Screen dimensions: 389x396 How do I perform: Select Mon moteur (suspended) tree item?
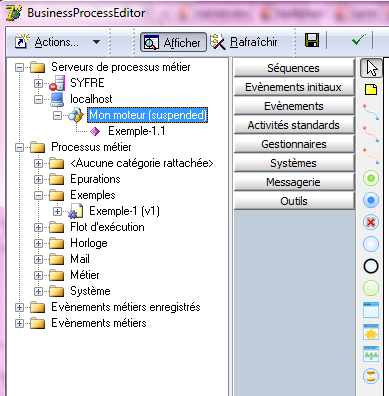point(148,115)
